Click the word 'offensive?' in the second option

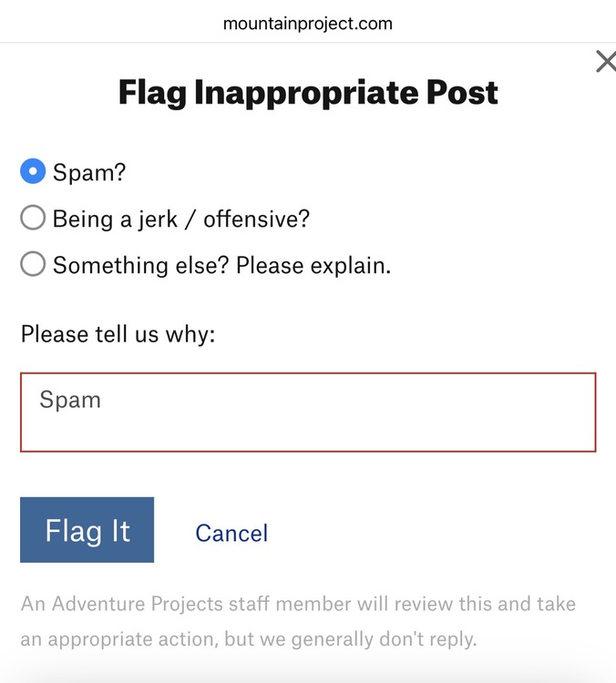coord(256,219)
